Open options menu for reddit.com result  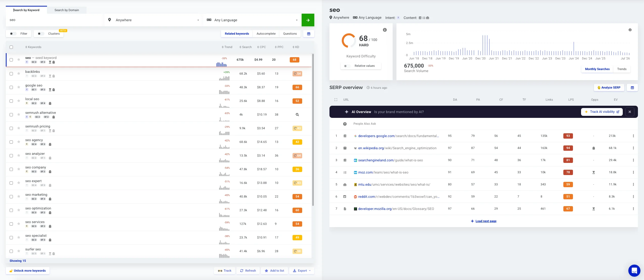[633, 197]
